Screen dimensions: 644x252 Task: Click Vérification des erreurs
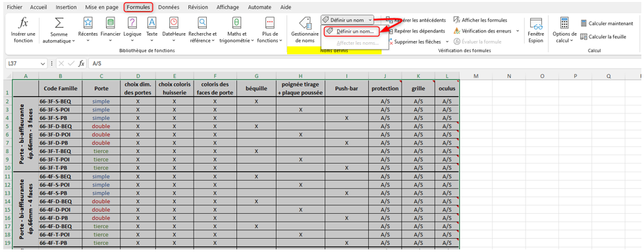click(483, 31)
